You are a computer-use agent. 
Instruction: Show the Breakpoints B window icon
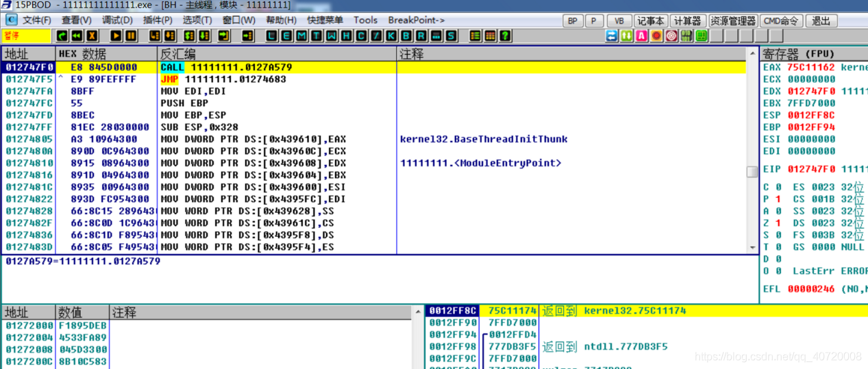[407, 36]
